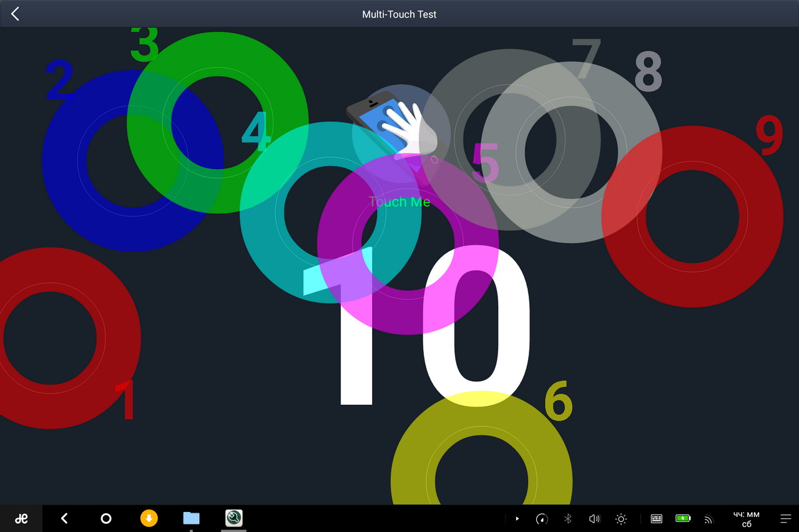This screenshot has width=799, height=532.
Task: Switch to the green wrench test app
Action: pos(234,518)
